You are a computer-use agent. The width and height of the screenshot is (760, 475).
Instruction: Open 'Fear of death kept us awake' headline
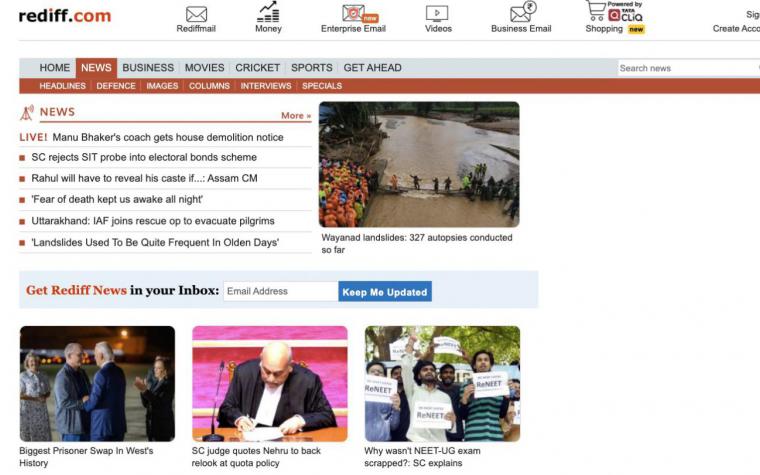pos(117,199)
